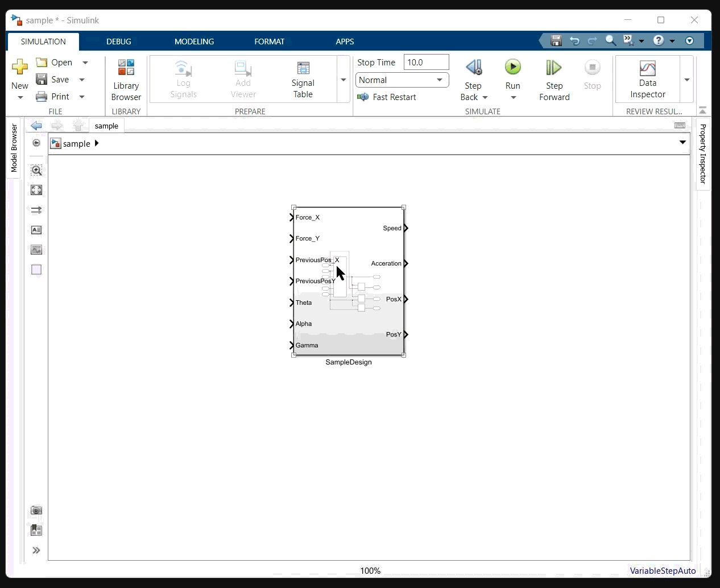The image size is (720, 588).
Task: Switch to the DEBUG tab
Action: click(x=119, y=42)
